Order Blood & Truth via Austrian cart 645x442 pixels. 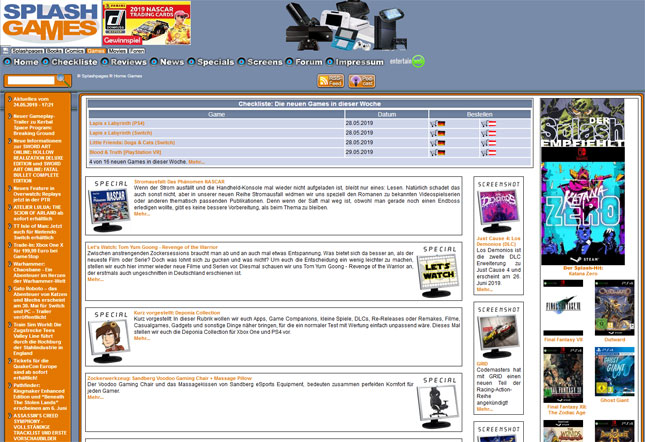click(489, 153)
